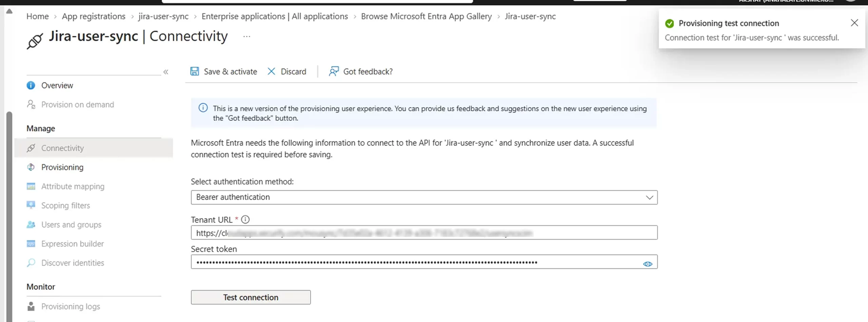Image resolution: width=868 pixels, height=322 pixels.
Task: Open the final Jira-user-sync breadcrumb
Action: click(x=530, y=16)
